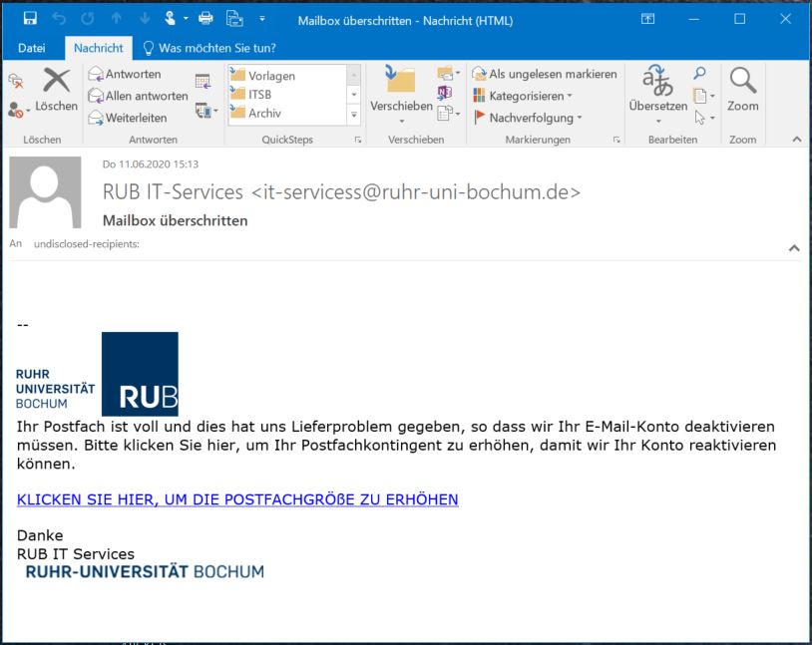Save the message with the floppy disk icon
This screenshot has height=645, width=812.
(x=30, y=19)
